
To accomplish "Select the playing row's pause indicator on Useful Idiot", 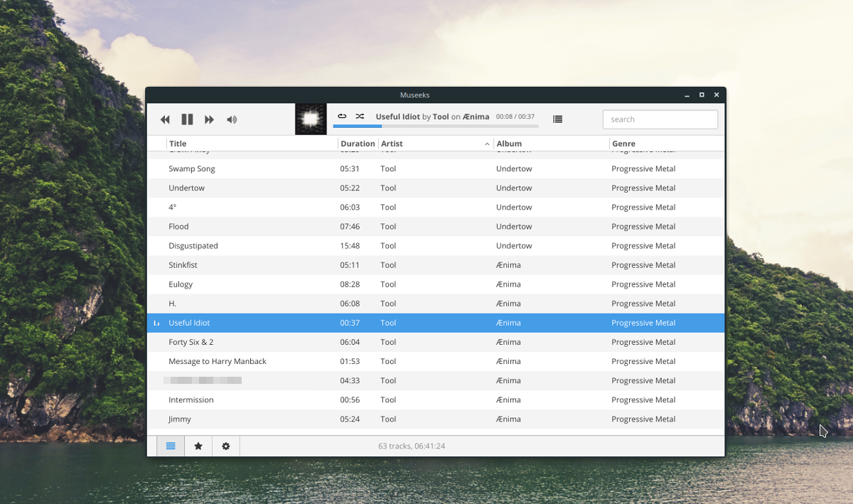I will coord(156,323).
